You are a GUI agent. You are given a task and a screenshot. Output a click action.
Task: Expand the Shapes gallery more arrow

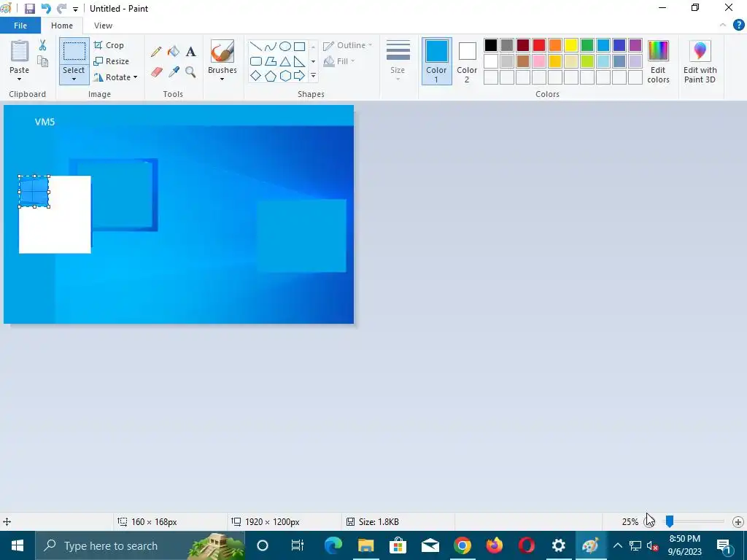(313, 76)
